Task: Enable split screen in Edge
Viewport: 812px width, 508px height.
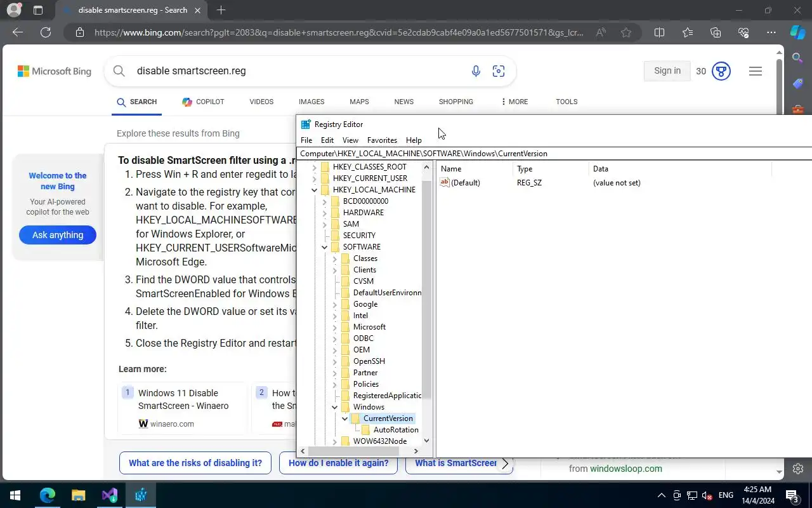Action: click(x=659, y=32)
